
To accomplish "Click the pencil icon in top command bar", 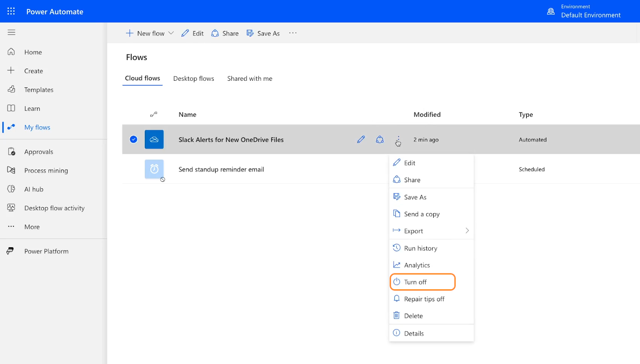I will coord(185,33).
